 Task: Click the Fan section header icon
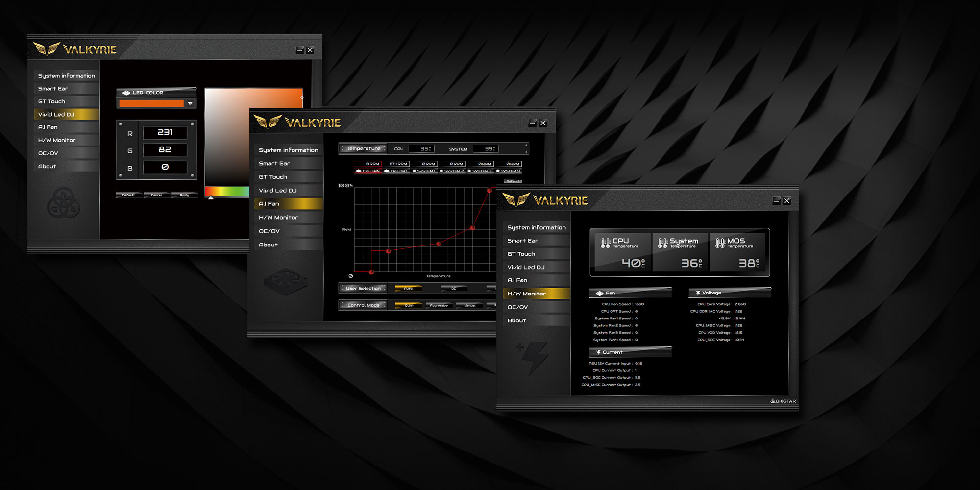(599, 294)
